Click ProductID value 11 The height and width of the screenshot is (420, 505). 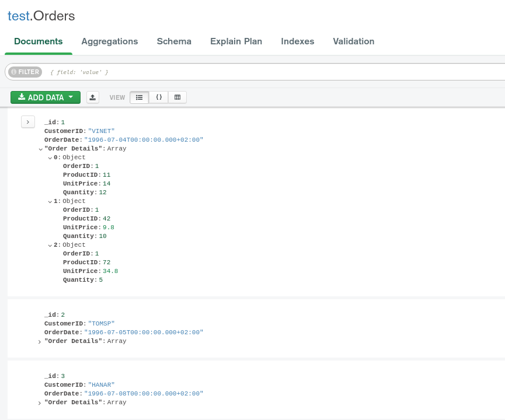click(x=107, y=175)
